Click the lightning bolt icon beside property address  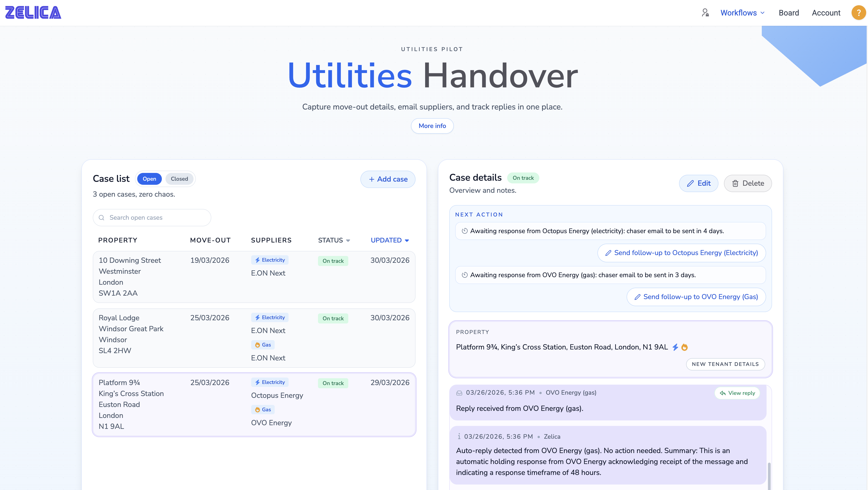coord(675,347)
